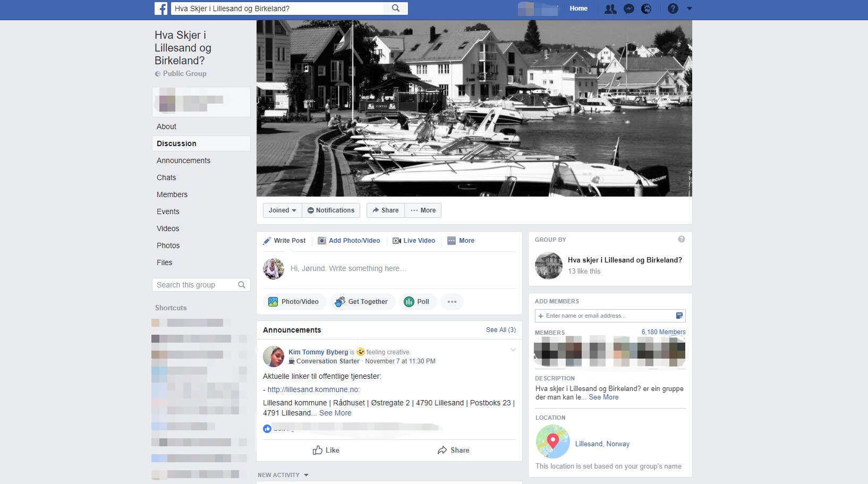This screenshot has width=868, height=484.
Task: Click the Get Together waving hand button
Action: pyautogui.click(x=362, y=302)
